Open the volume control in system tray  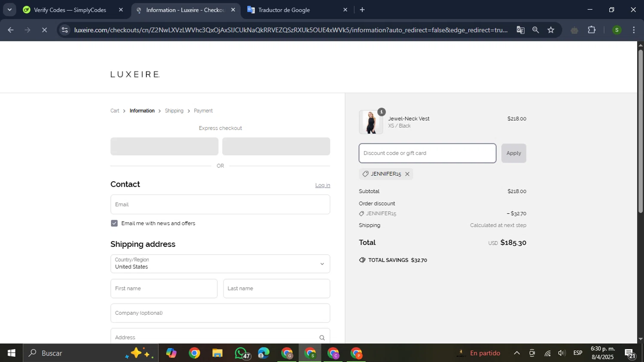tap(562, 353)
